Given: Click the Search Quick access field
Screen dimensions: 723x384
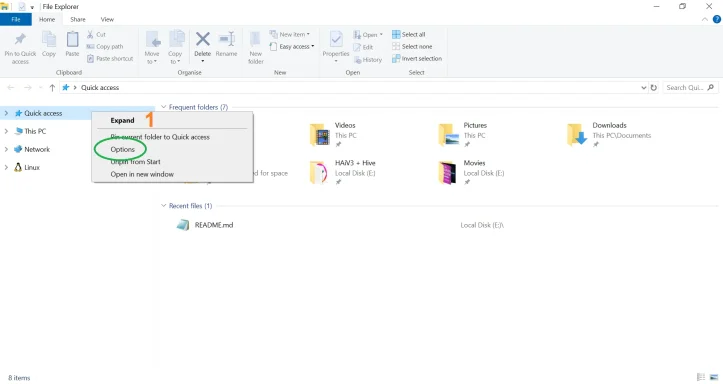Looking at the screenshot, I should 690,88.
